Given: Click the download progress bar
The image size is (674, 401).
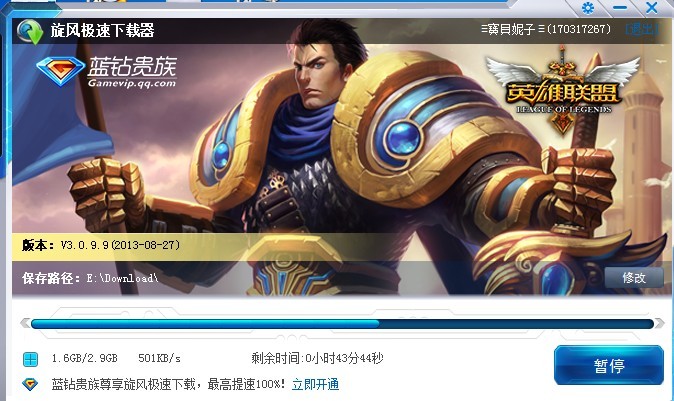Looking at the screenshot, I should [x=342, y=323].
